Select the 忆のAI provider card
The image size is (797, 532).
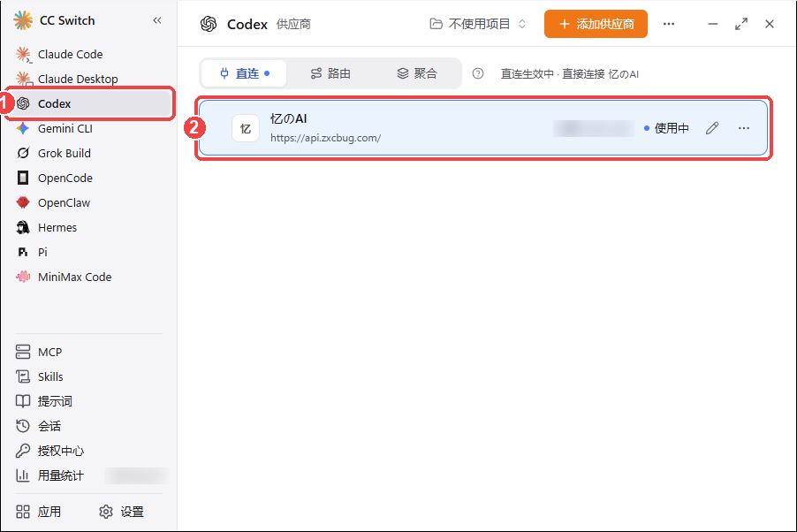coord(482,128)
